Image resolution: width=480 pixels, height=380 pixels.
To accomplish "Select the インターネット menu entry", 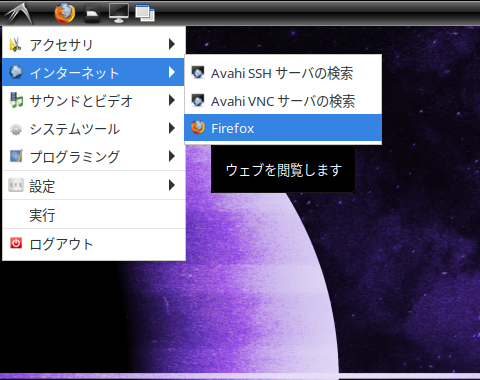I will coord(94,72).
